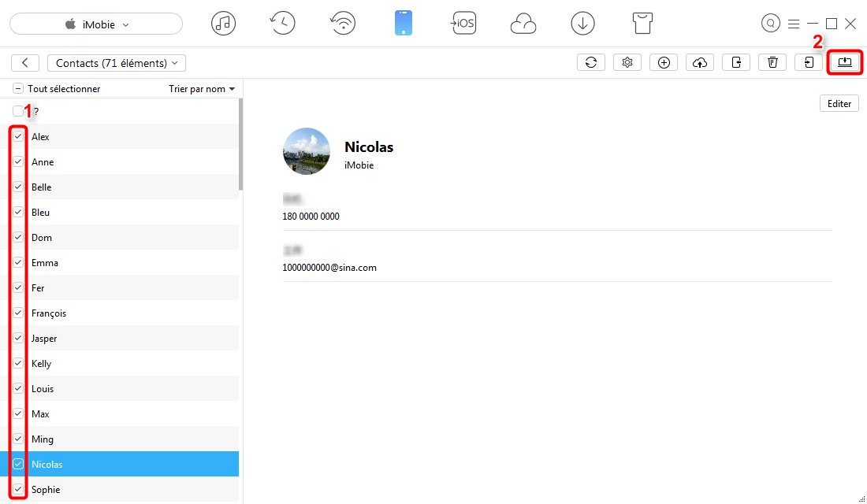Uncheck the Nicolas contact checkbox
This screenshot has height=504, width=867.
[18, 464]
